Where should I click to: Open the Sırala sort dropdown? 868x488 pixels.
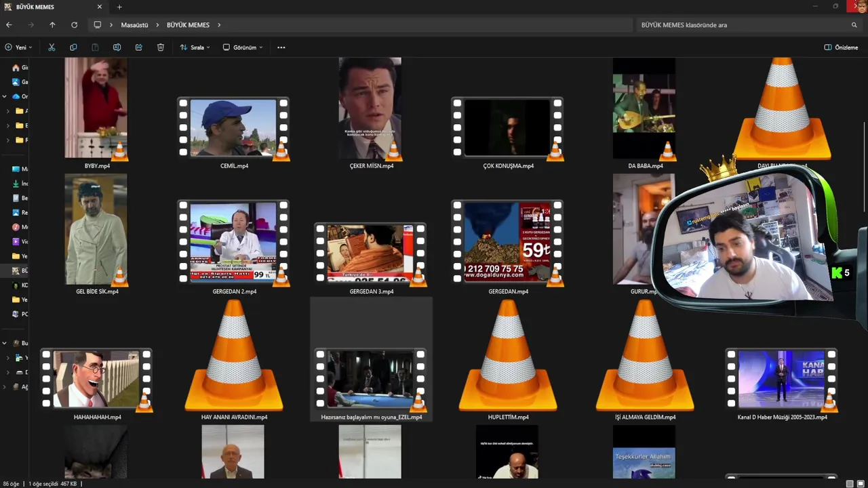(195, 47)
